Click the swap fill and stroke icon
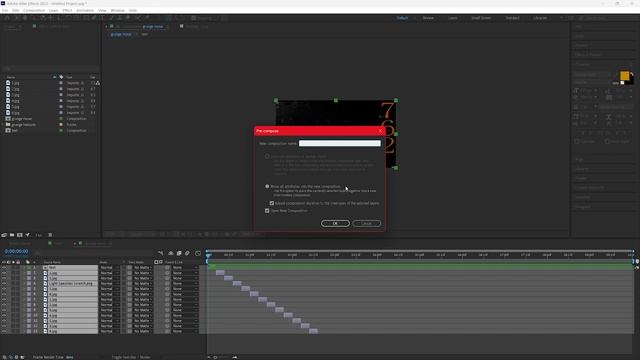The width and height of the screenshot is (640, 360). [632, 74]
